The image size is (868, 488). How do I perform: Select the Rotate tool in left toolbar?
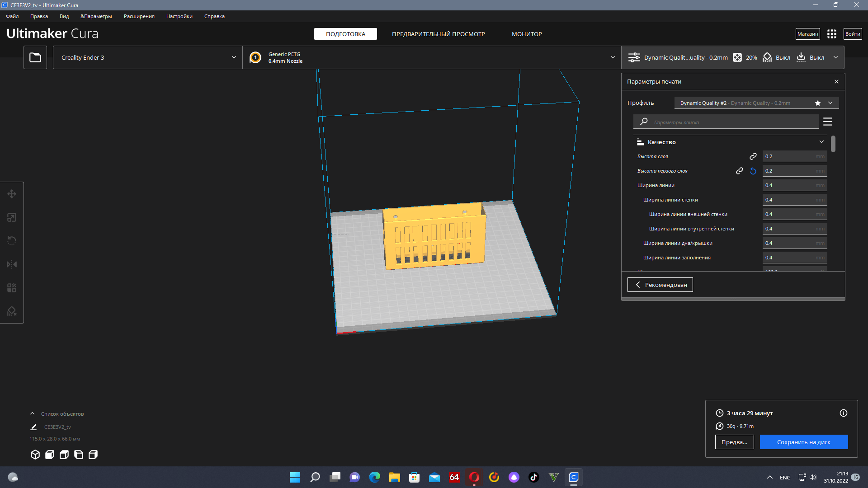(x=12, y=241)
